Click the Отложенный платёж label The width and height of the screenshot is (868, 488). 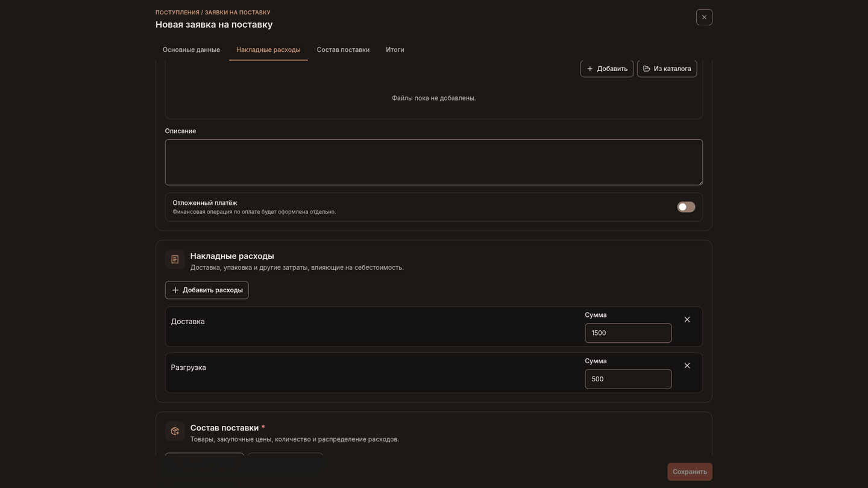pos(205,203)
